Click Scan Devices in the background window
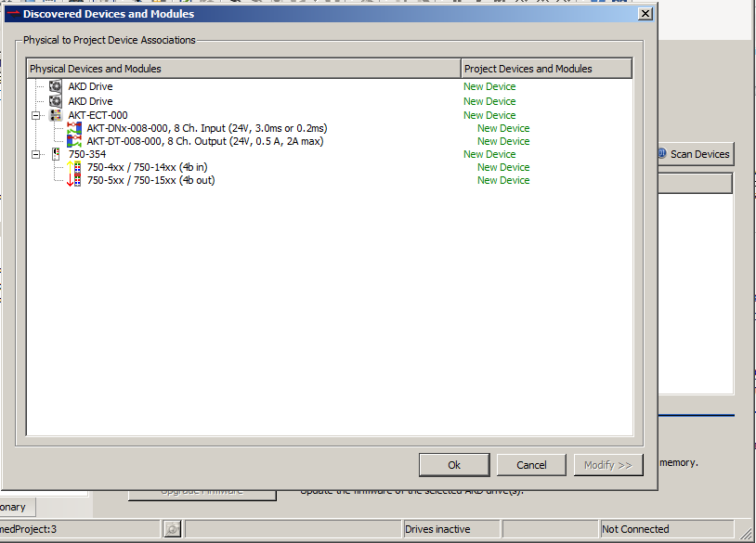 [x=696, y=154]
